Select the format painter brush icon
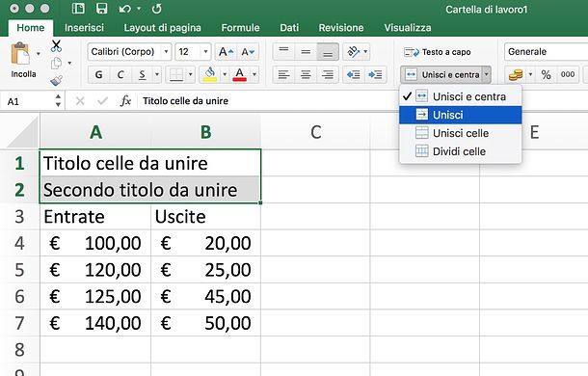 click(x=56, y=80)
